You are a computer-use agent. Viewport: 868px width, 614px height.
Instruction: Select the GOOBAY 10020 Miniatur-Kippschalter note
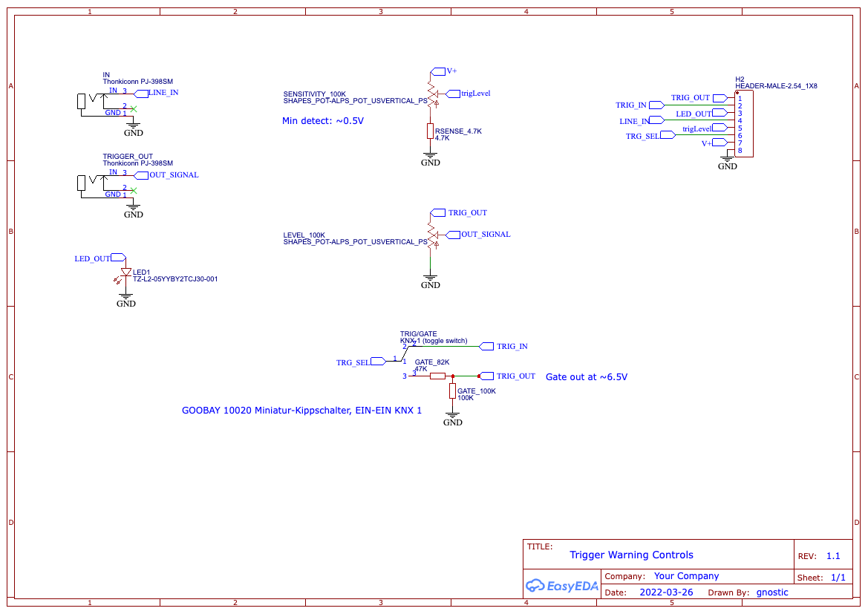(x=301, y=411)
